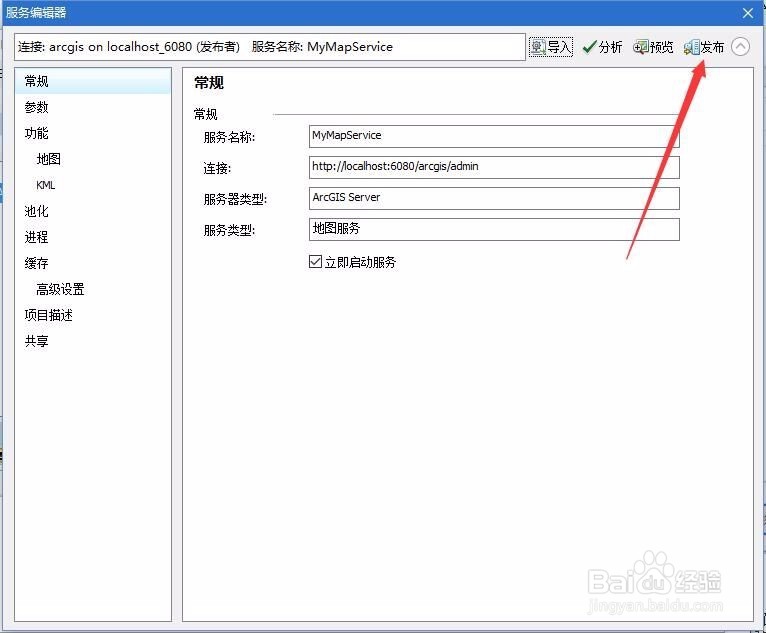Click the 服务类型 field showing 地图服务
The height and width of the screenshot is (633, 766).
pyautogui.click(x=494, y=229)
